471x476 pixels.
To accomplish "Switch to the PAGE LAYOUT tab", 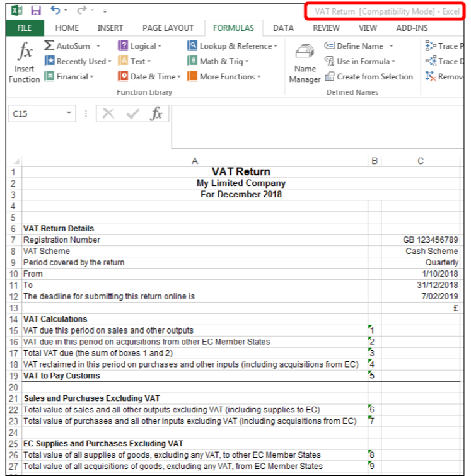I will tap(168, 28).
